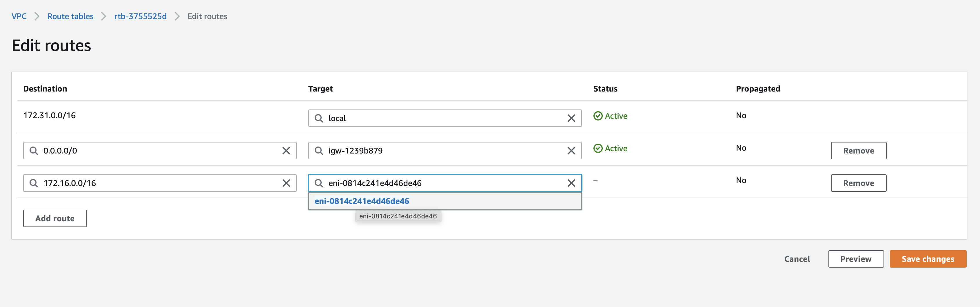Clear the local target field with X icon
Image resolution: width=980 pixels, height=307 pixels.
click(x=571, y=118)
